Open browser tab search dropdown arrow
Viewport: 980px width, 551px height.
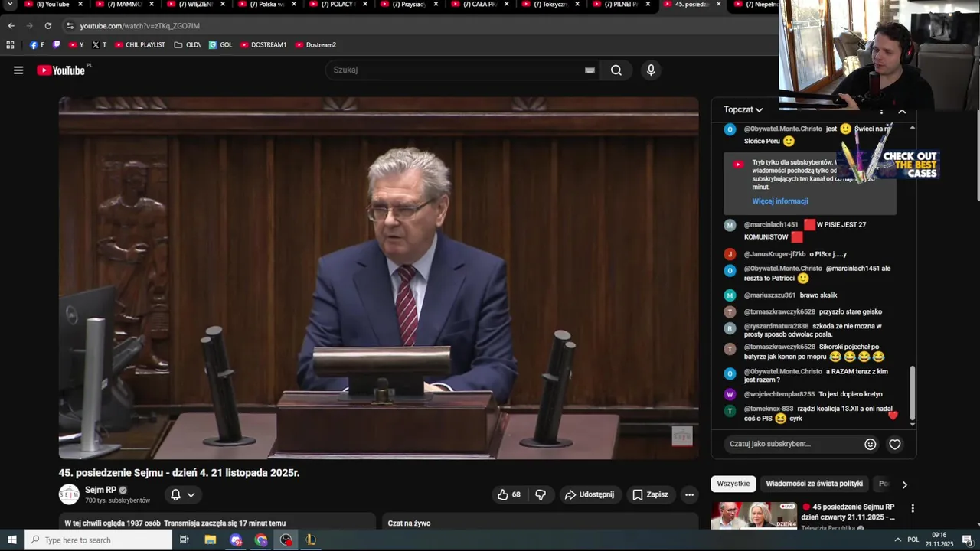coord(10,5)
